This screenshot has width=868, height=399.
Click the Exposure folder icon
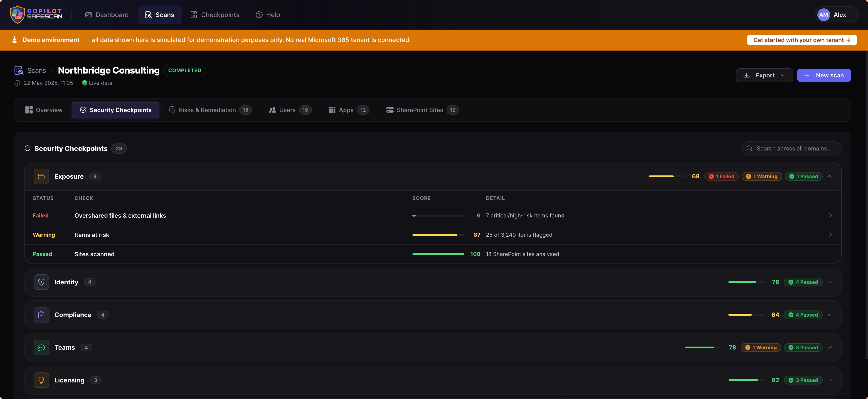point(41,176)
